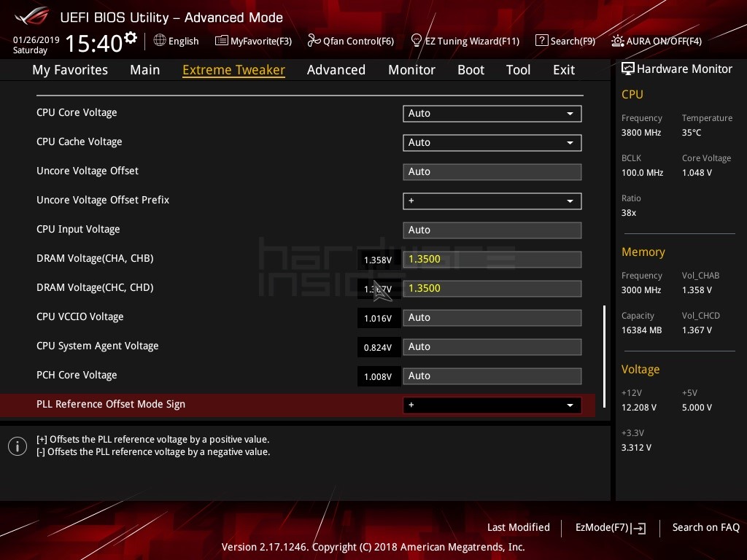Click the Search question mark icon
Image resolution: width=747 pixels, height=560 pixels.
542,41
